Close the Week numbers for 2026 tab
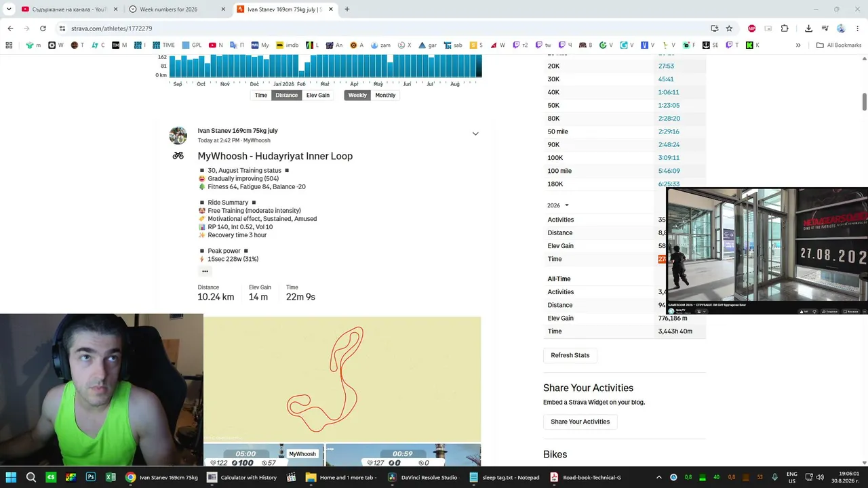This screenshot has height=488, width=868. tap(223, 9)
